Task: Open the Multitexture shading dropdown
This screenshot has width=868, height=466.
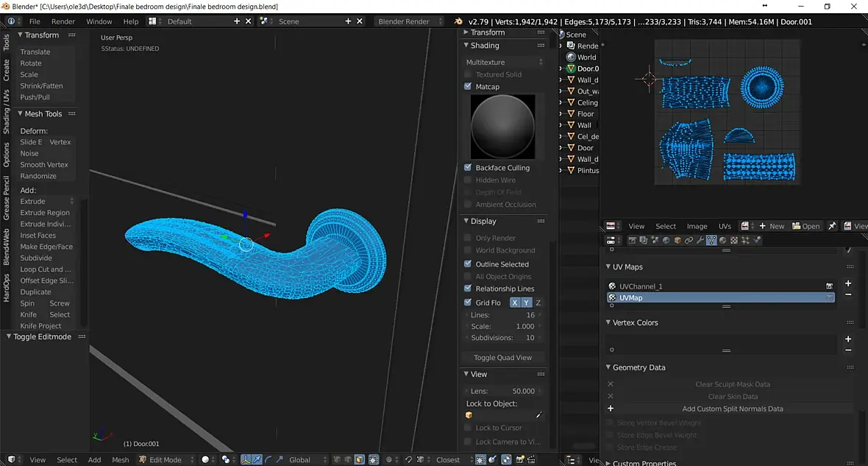Action: coord(504,63)
